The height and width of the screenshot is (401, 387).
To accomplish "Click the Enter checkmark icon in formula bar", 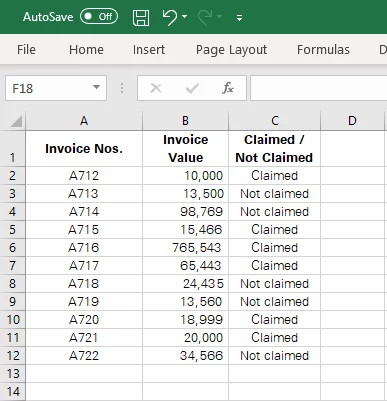I will click(x=192, y=88).
